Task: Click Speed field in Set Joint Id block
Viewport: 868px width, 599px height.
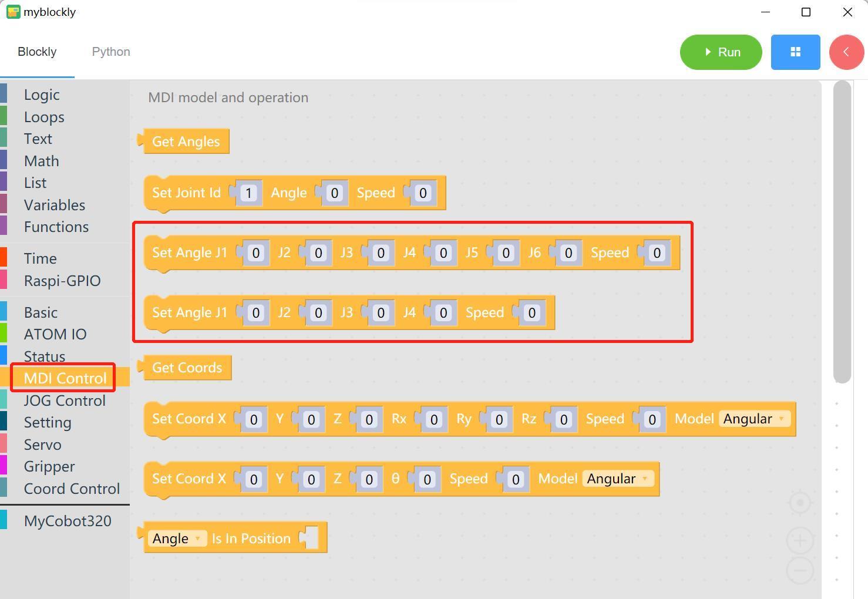Action: (423, 193)
